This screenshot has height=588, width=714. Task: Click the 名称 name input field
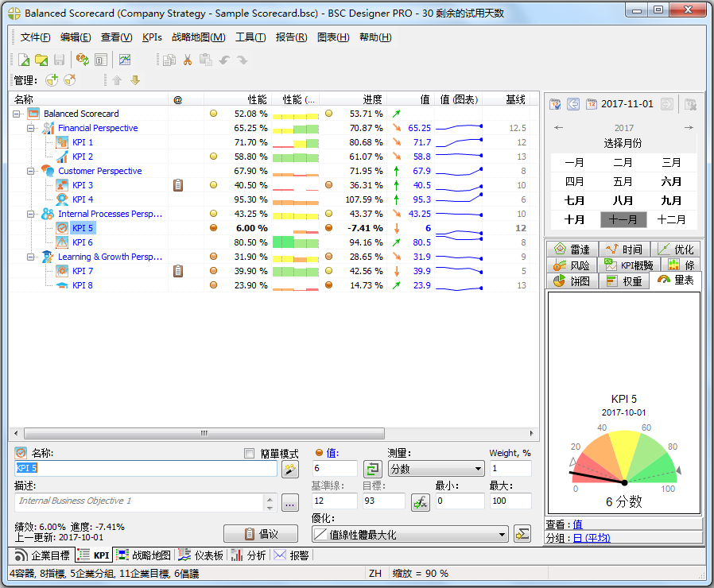pos(146,468)
